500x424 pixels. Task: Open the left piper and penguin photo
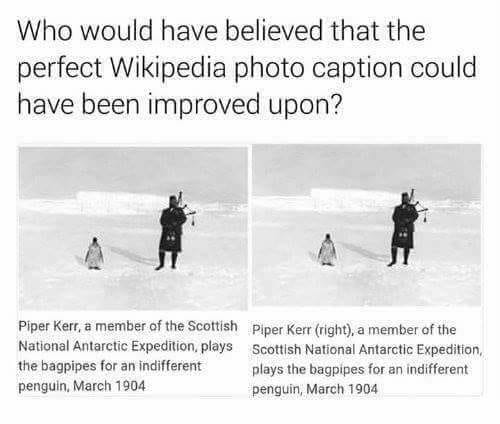click(x=133, y=228)
